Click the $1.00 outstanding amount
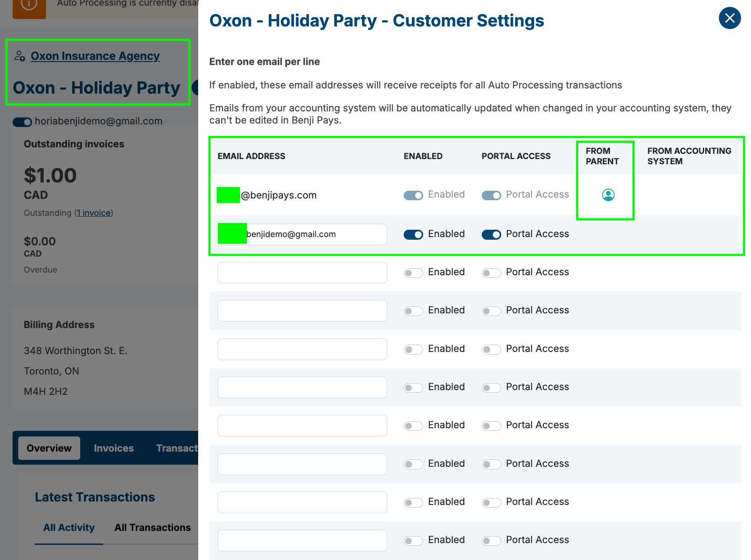Image resolution: width=751 pixels, height=560 pixels. [x=50, y=176]
